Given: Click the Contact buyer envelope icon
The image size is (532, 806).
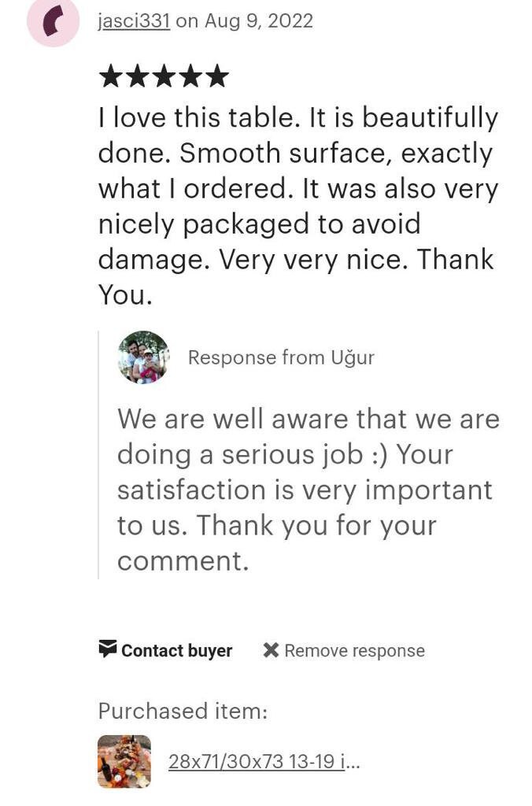Looking at the screenshot, I should 108,649.
